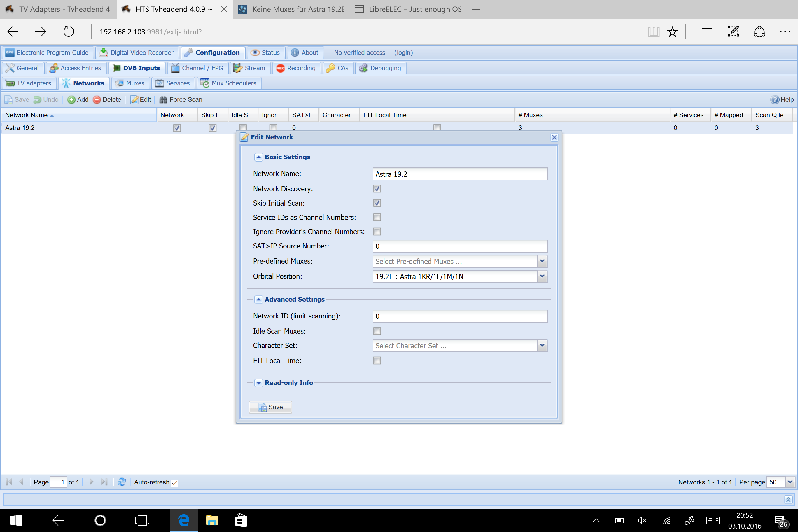The height and width of the screenshot is (532, 798).
Task: Sort by Network Name column header
Action: 79,115
